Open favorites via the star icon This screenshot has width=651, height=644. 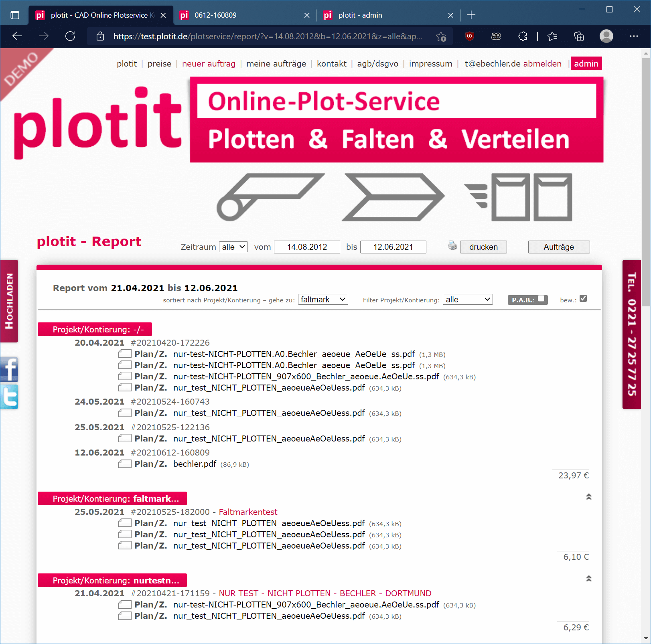(552, 36)
